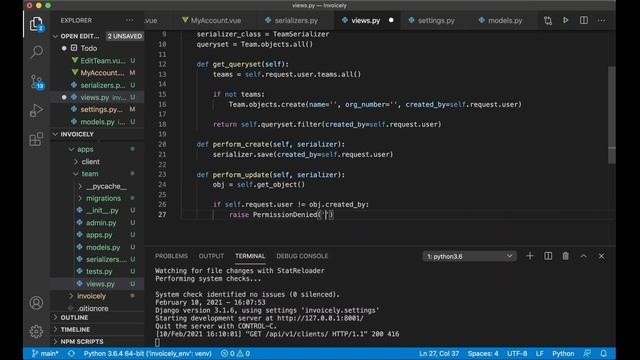
Task: Synchronize changes in status bar
Action: coord(71,353)
